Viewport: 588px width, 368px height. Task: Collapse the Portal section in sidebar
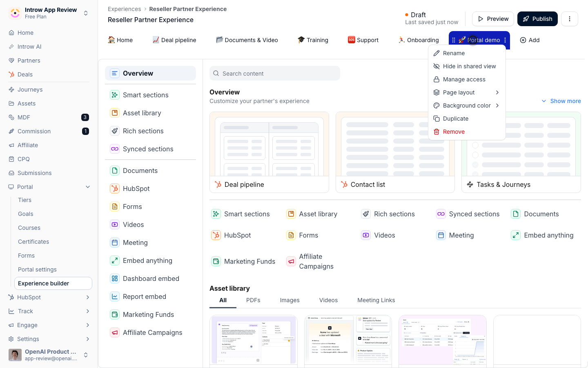88,187
